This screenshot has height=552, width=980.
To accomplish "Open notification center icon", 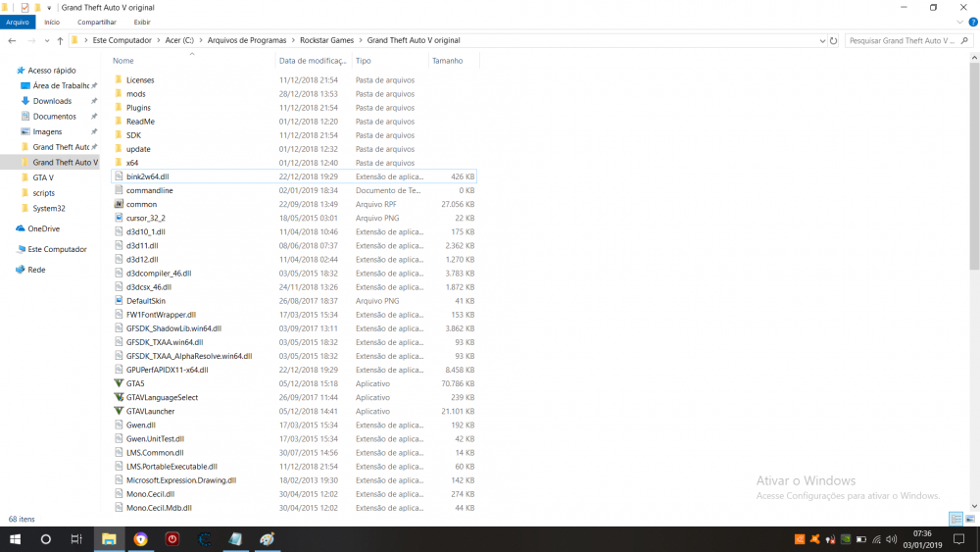I will point(958,539).
